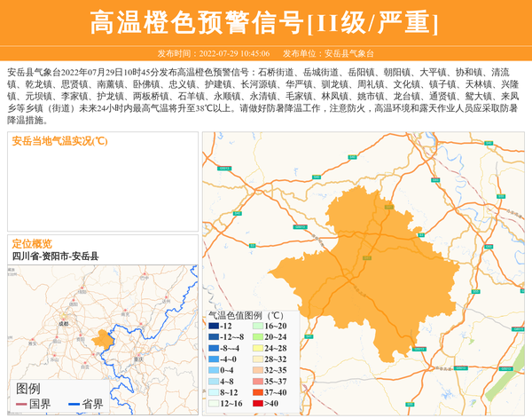Click the 图例 heading in overview map
The height and width of the screenshot is (418, 532).
[x=28, y=389]
